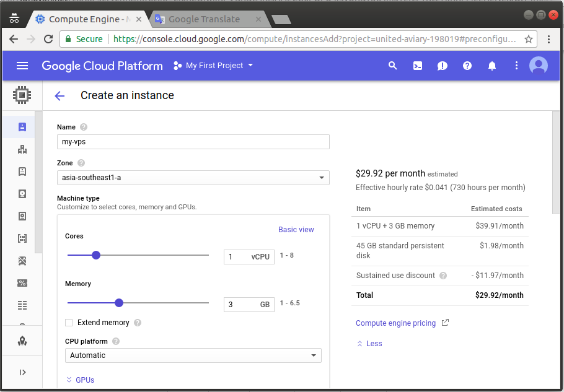Click the Memory slider handle

(119, 303)
